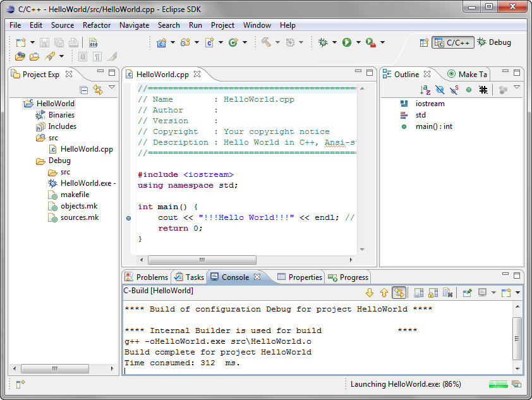Hide non-public members in the Outline
Image resolution: width=532 pixels, height=400 pixels.
[468, 89]
